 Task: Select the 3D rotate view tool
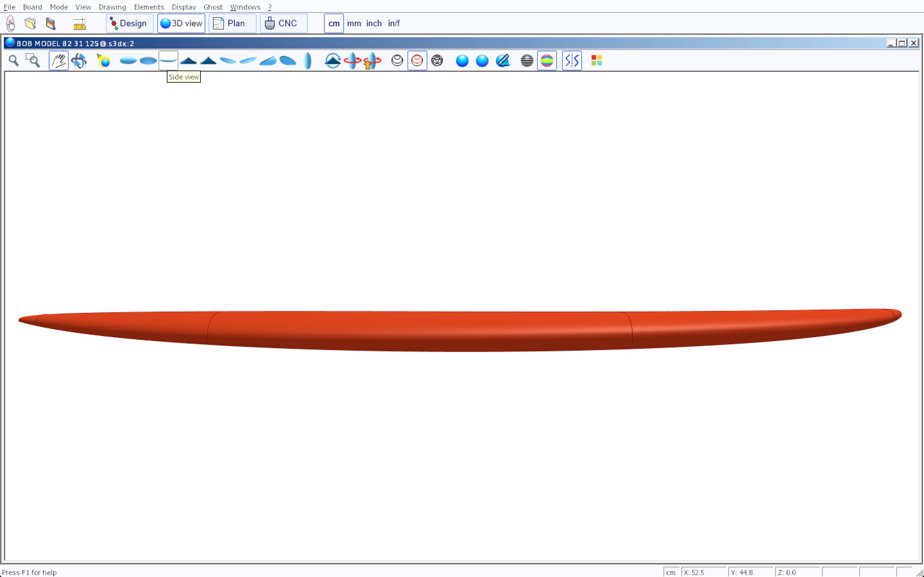pos(79,61)
